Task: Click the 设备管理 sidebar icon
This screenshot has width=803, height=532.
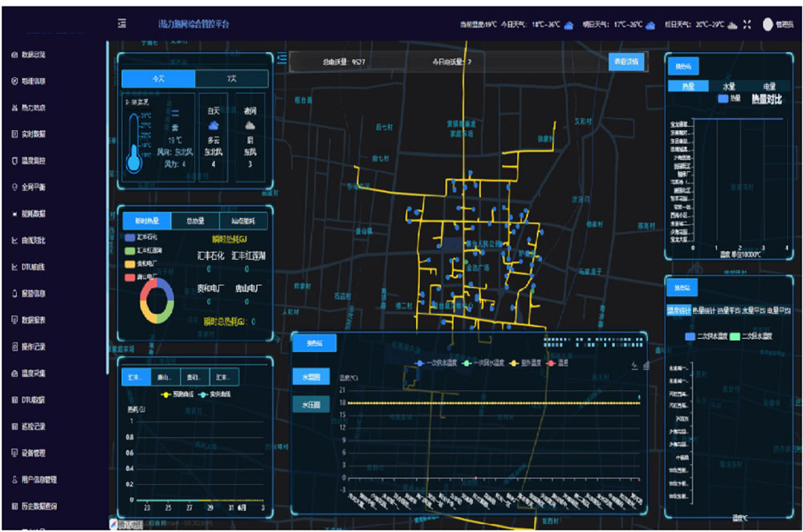Action: (14, 453)
